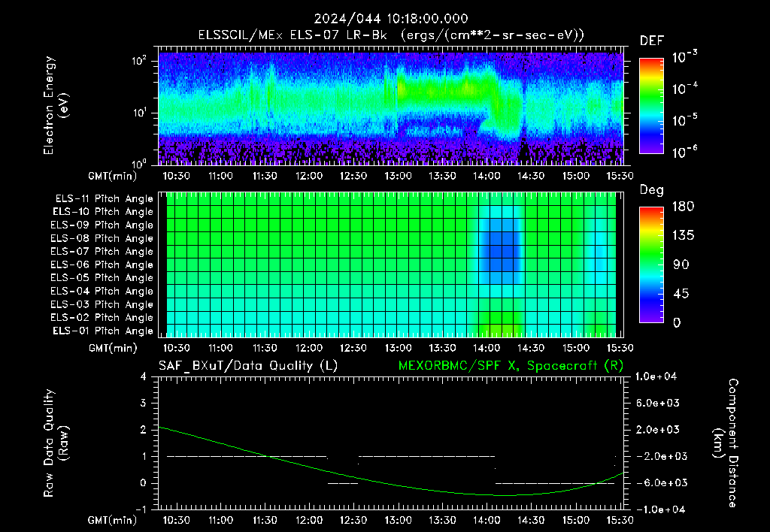Viewport: 770px width, 532px height.
Task: Select the ELS-11 Pitch Angle row label
Action: [x=104, y=199]
